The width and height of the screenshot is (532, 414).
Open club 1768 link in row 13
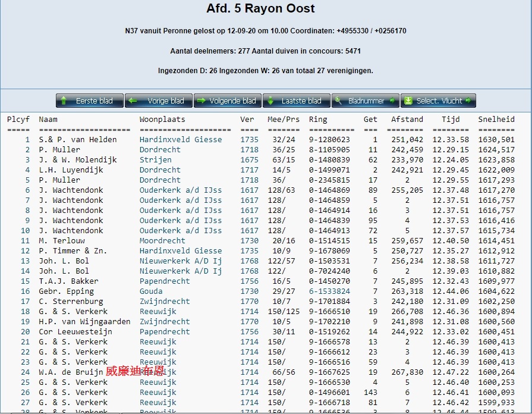(x=250, y=261)
